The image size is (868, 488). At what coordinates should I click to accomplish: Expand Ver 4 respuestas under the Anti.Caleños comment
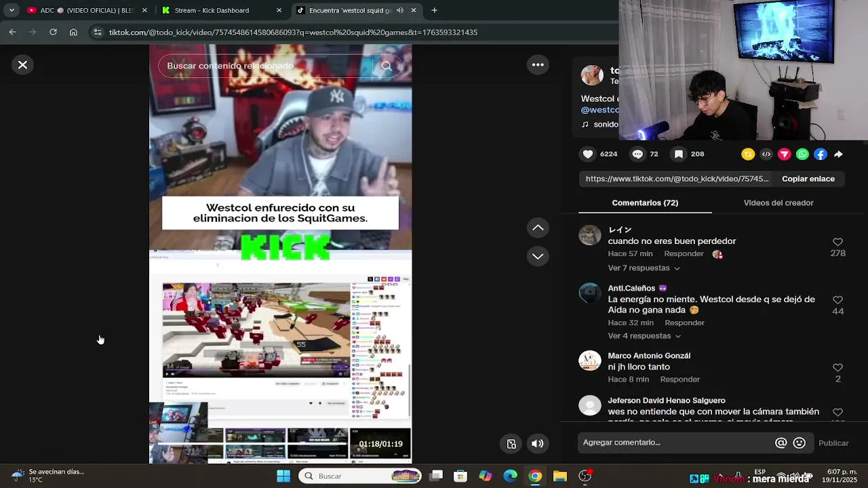pos(644,336)
